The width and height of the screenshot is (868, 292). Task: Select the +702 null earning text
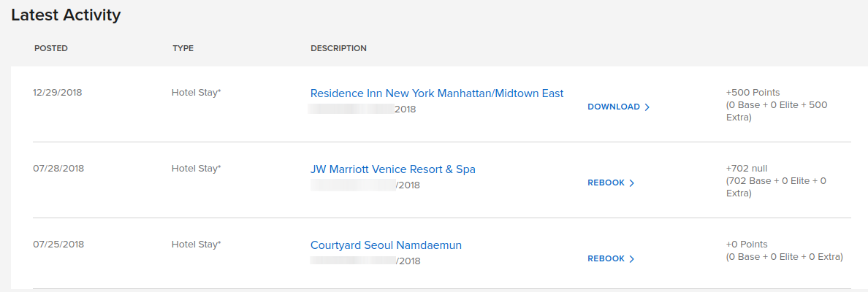pos(747,168)
